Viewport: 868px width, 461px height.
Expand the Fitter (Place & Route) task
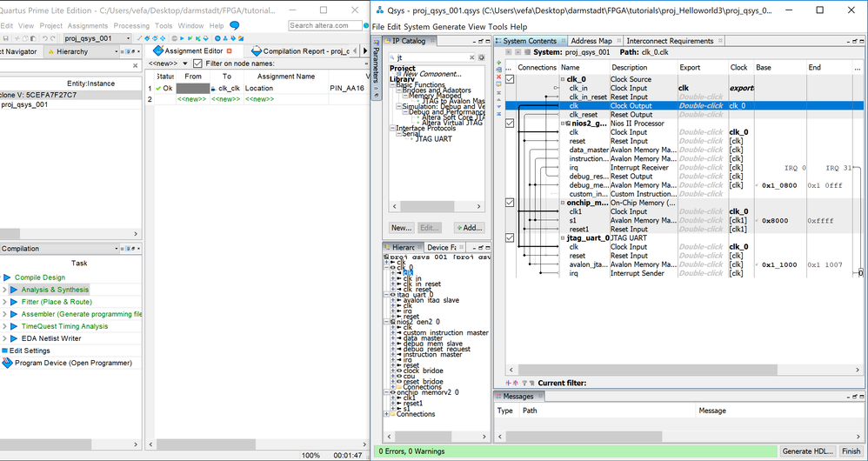(4, 302)
